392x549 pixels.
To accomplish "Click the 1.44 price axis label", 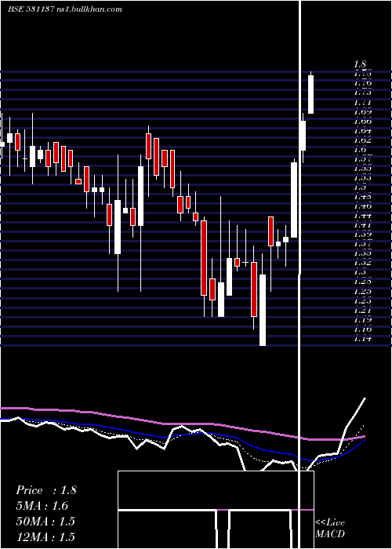I will 362,216.
